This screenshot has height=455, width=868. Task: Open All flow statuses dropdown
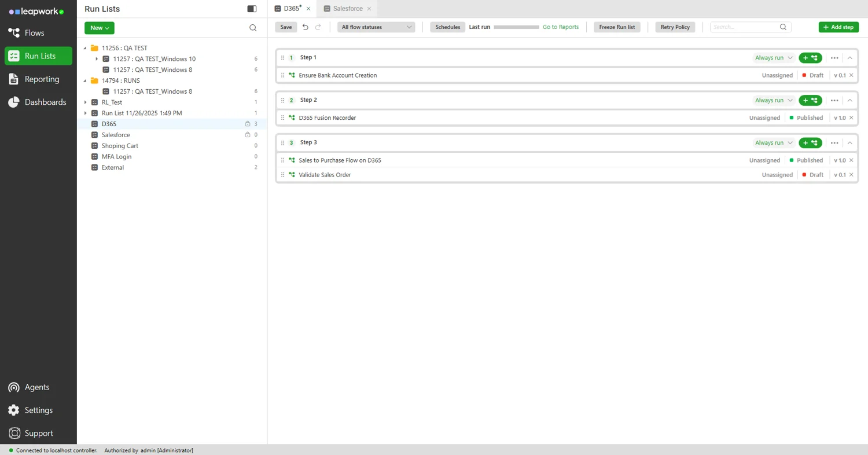[376, 27]
